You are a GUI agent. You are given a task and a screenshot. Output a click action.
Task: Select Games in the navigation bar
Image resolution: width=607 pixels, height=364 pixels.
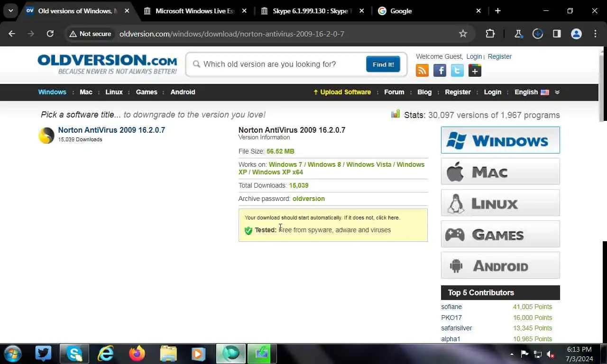(147, 92)
